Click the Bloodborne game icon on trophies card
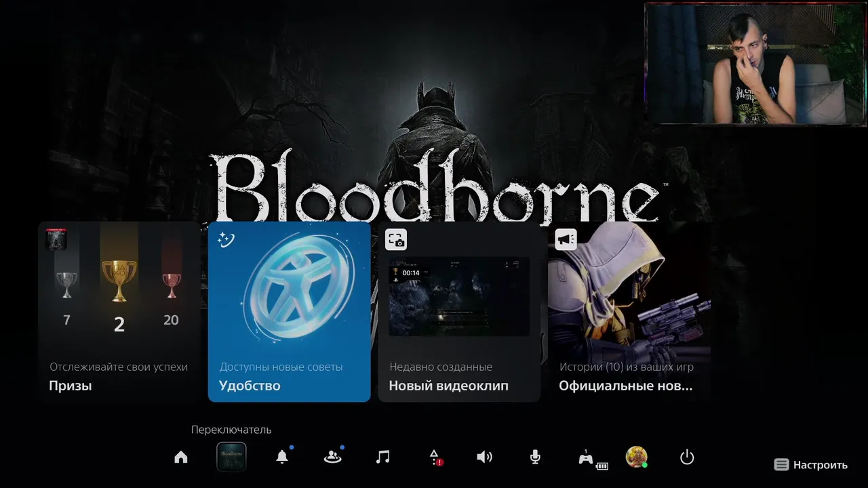Image resolution: width=868 pixels, height=488 pixels. coord(56,239)
